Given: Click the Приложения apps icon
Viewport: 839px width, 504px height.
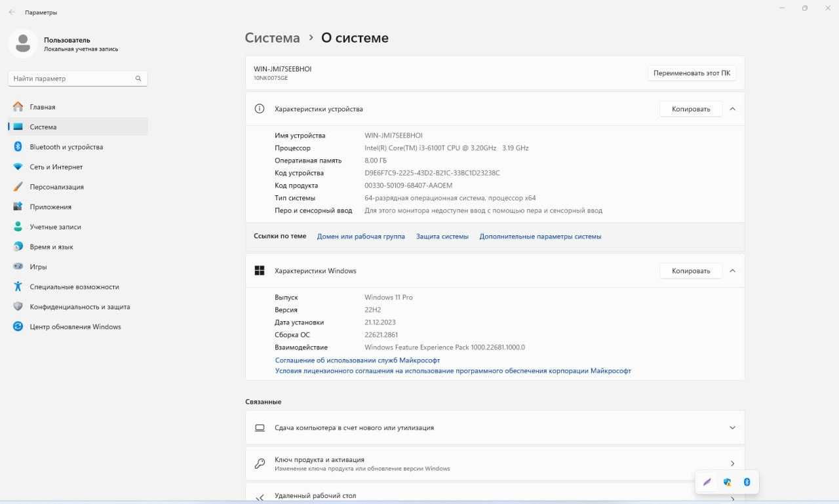Looking at the screenshot, I should tap(18, 207).
